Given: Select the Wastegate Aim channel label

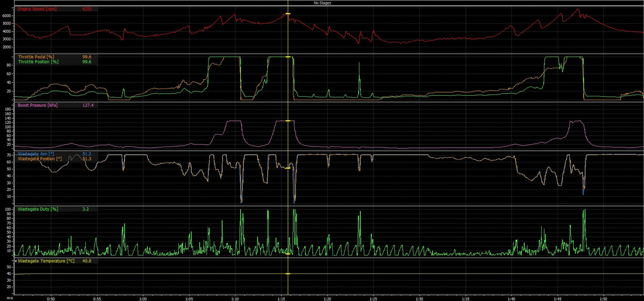Looking at the screenshot, I should (x=36, y=154).
